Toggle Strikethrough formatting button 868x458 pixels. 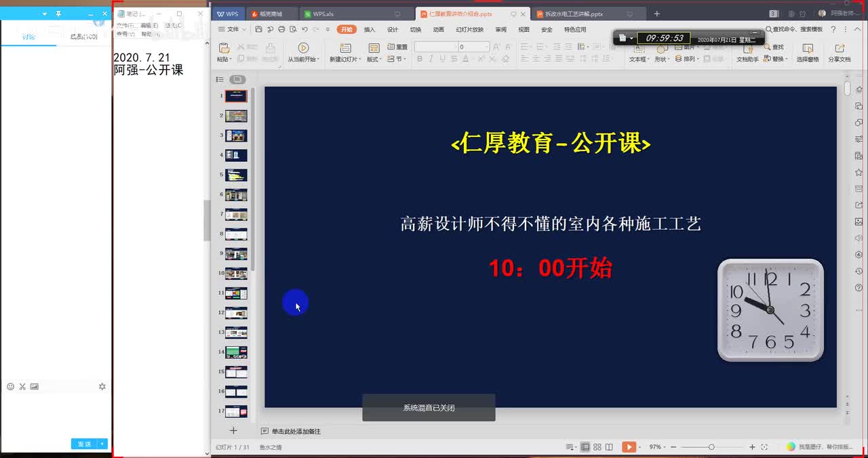point(453,59)
